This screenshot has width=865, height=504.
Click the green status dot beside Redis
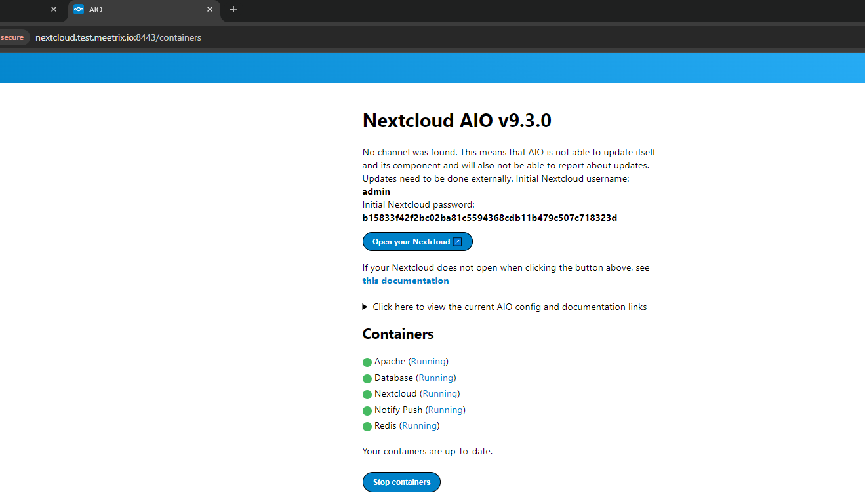(367, 427)
